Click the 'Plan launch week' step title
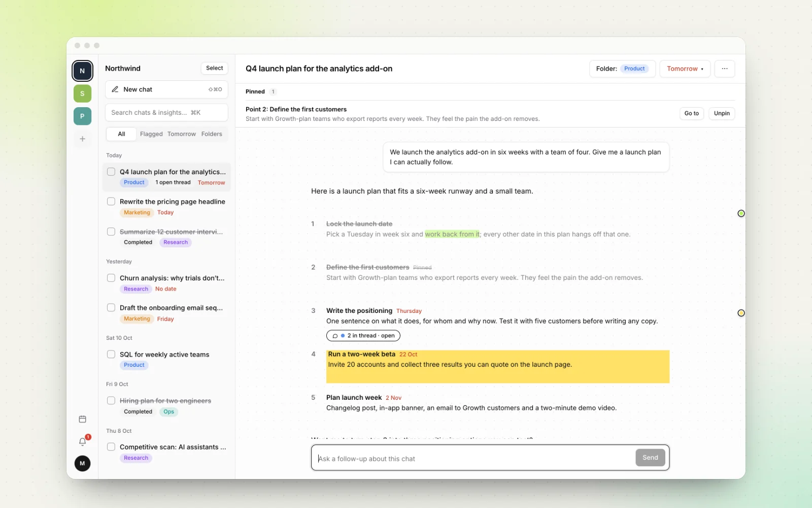 point(354,397)
